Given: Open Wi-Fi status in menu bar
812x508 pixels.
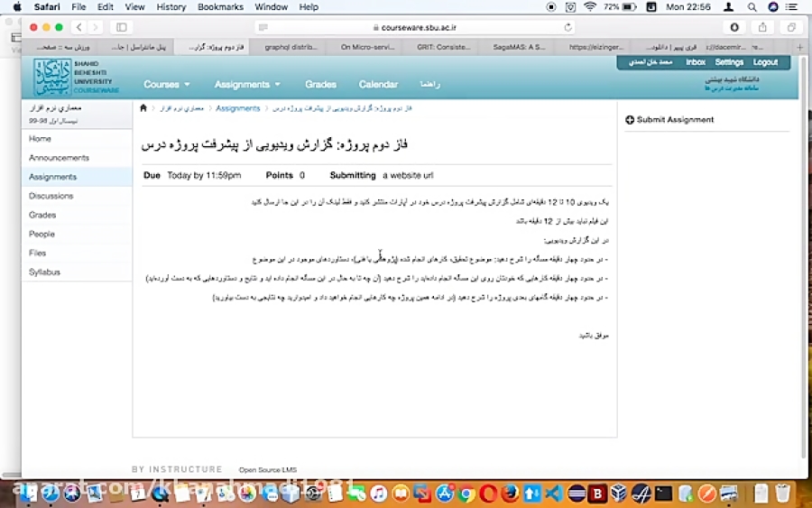Looking at the screenshot, I should click(589, 7).
